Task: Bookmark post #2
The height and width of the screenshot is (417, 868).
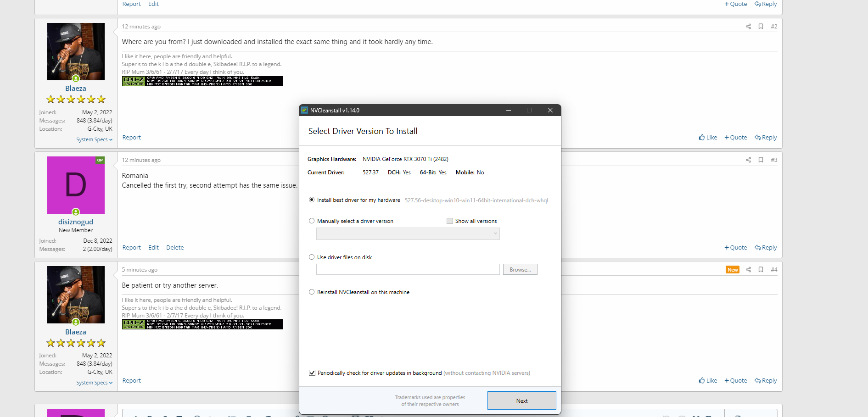Action: (761, 27)
